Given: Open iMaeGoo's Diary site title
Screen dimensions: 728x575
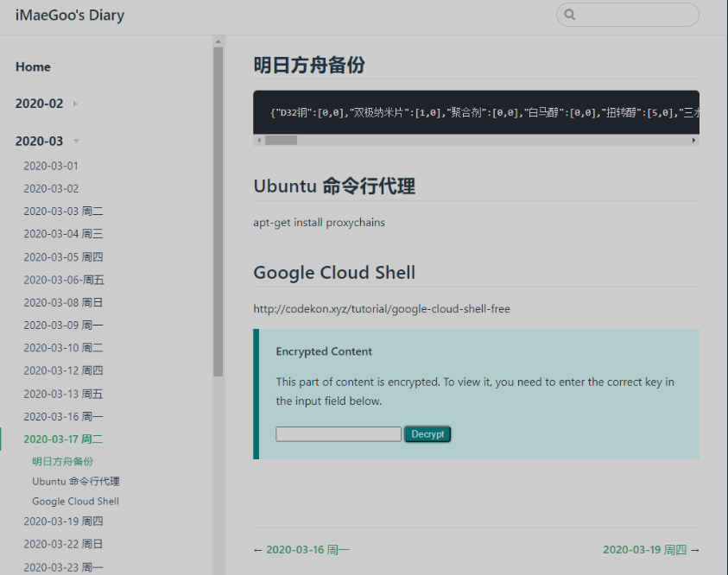Looking at the screenshot, I should (x=70, y=15).
